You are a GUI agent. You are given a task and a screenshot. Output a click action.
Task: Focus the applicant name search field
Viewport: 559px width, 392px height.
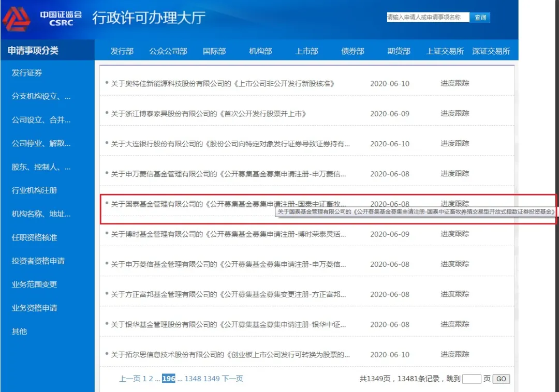(428, 18)
